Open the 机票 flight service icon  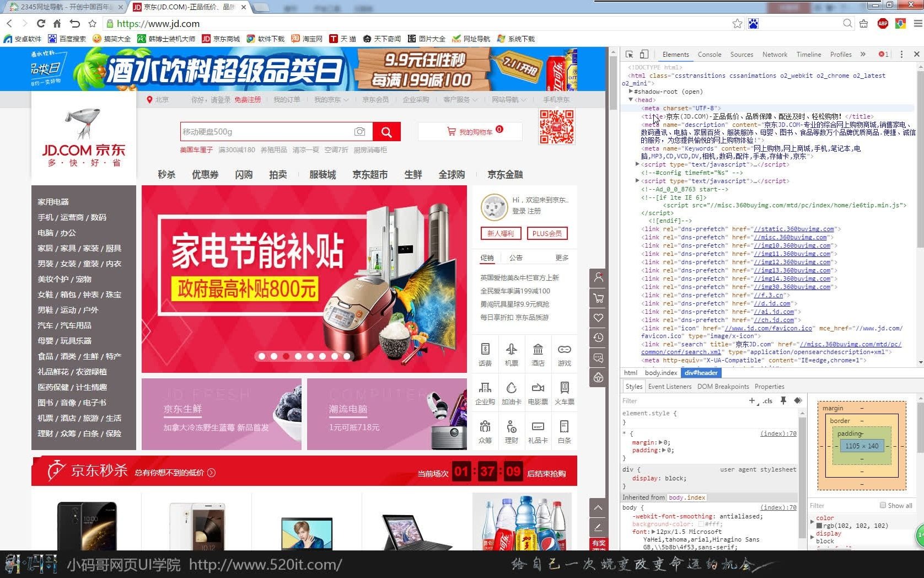click(x=512, y=355)
